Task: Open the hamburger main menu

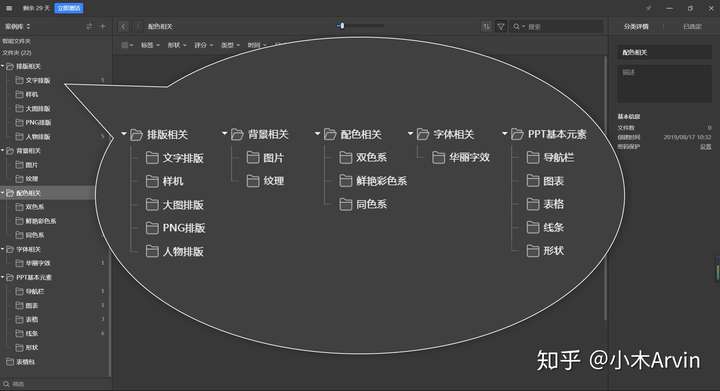Action: [x=9, y=8]
